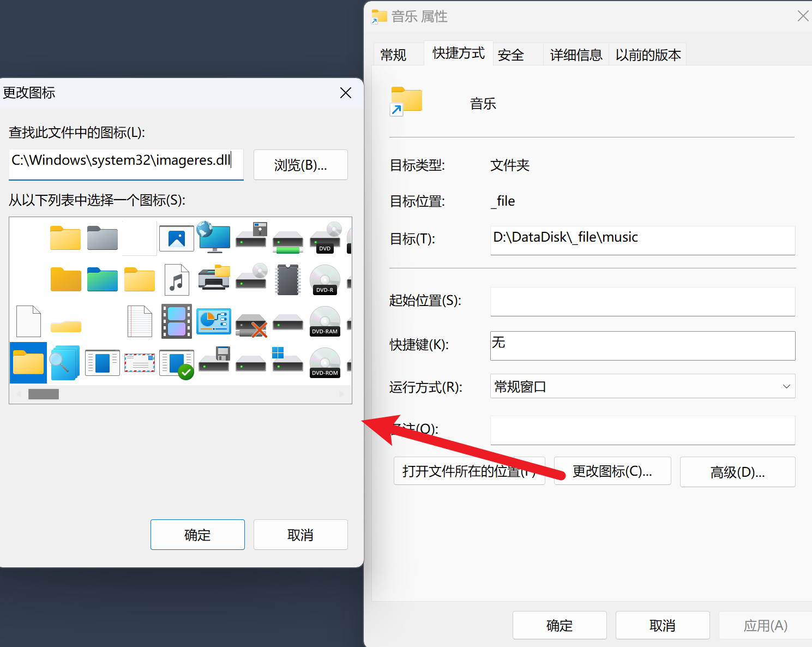812x647 pixels.
Task: Click the _file target location text
Action: click(x=503, y=201)
